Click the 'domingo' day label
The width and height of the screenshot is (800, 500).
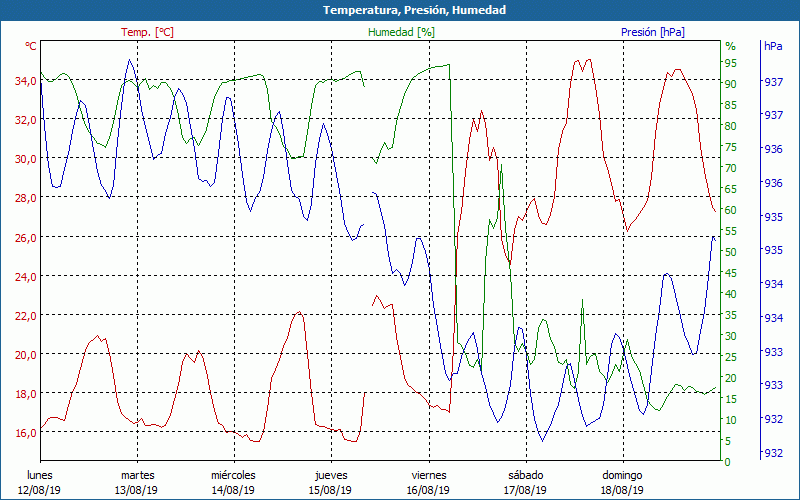pos(622,475)
